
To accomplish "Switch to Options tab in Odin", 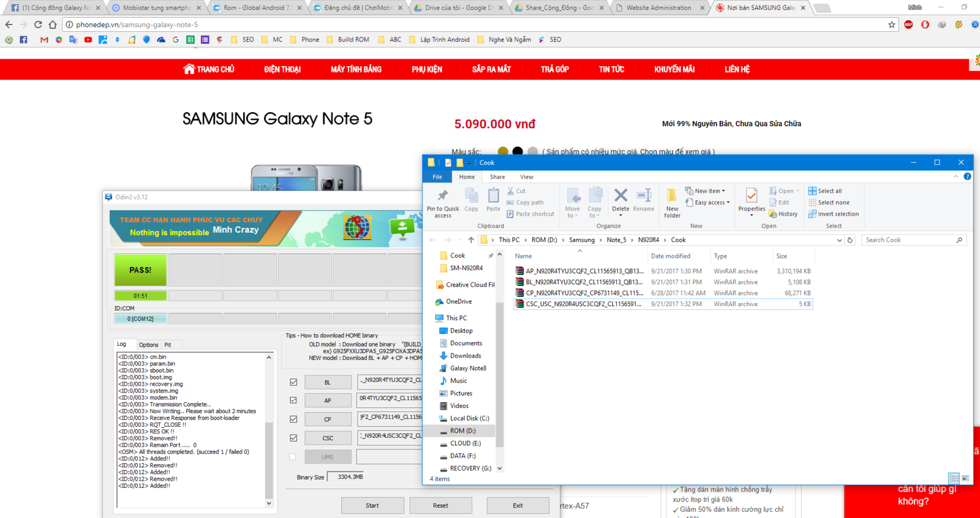I will point(148,345).
